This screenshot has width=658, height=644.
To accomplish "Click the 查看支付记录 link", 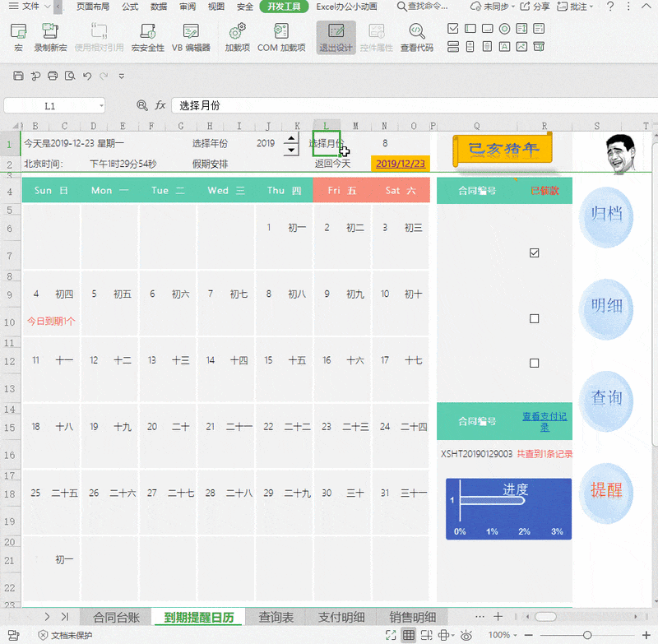I will pos(544,421).
